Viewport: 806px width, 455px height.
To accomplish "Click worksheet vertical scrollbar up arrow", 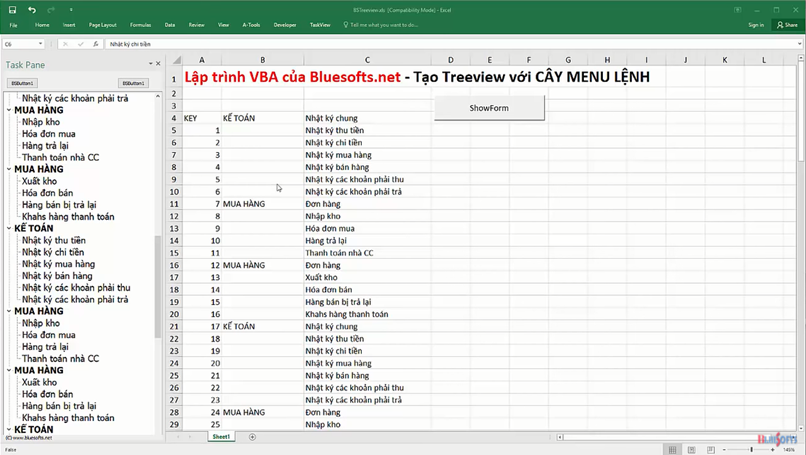I will coord(801,56).
